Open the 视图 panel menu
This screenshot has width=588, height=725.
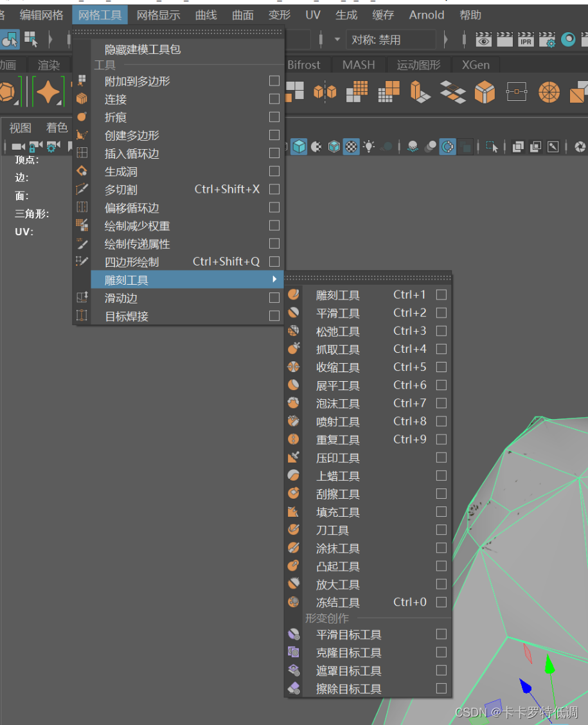click(21, 128)
